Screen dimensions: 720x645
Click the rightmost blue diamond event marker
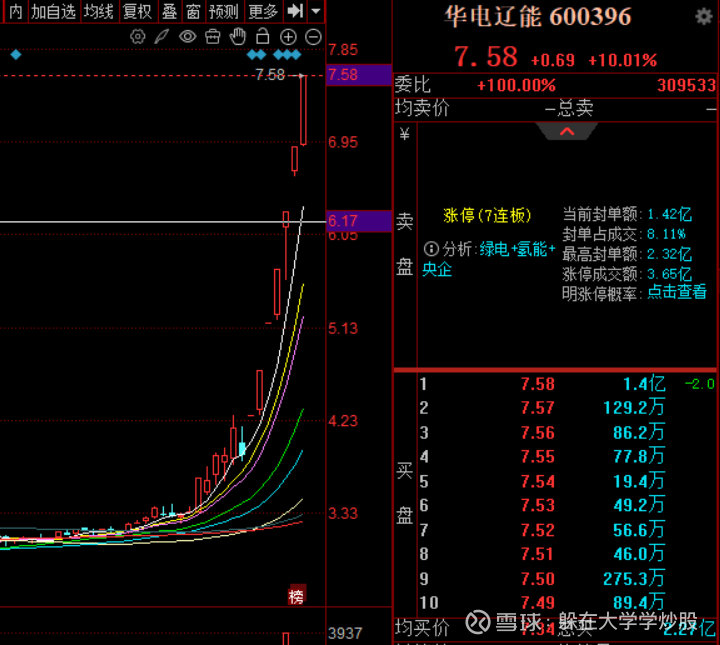[296, 55]
